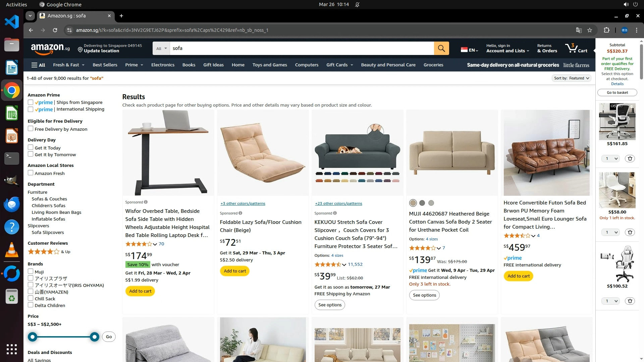Launch Visual Studio Code from dock

[x=12, y=22]
